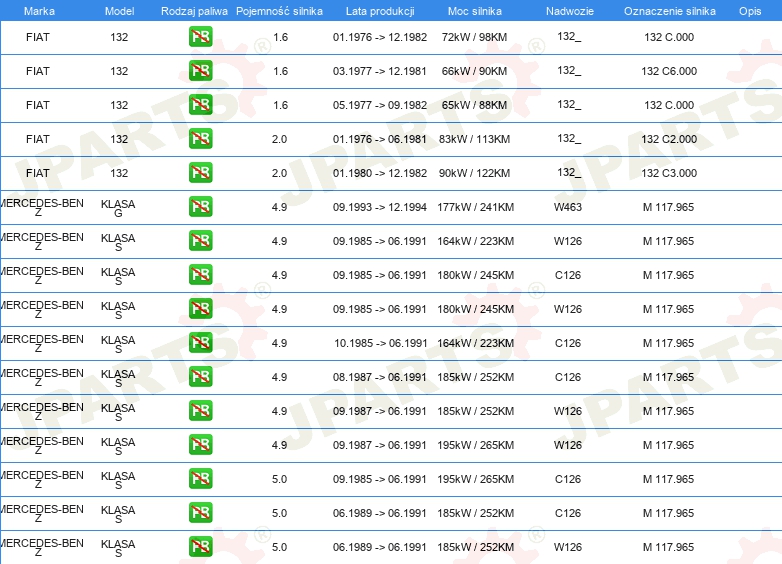Image resolution: width=782 pixels, height=564 pixels.
Task: Click fuel icon in 09.1987 185kW / 252KM row
Action: [200, 410]
